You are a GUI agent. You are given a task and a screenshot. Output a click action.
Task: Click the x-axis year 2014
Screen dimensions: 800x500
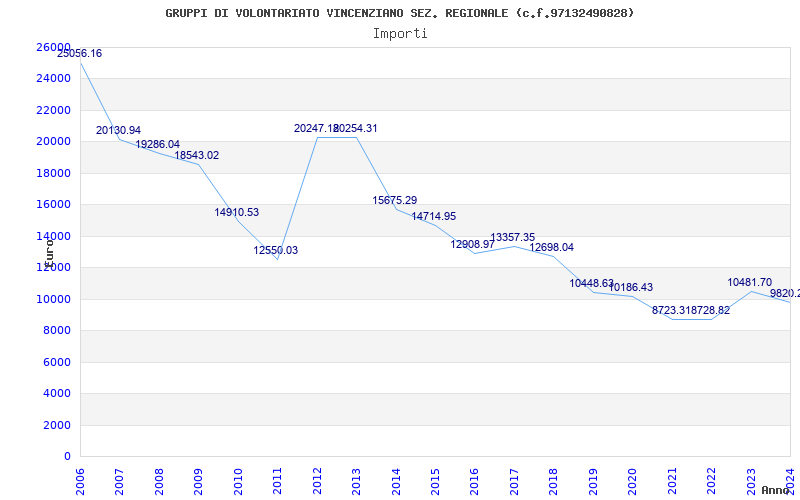[x=395, y=482]
